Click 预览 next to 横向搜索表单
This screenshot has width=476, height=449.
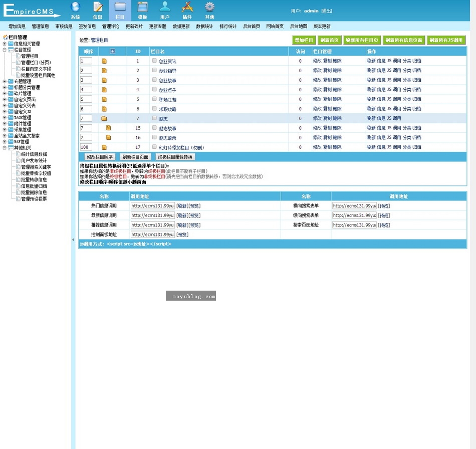click(x=384, y=206)
